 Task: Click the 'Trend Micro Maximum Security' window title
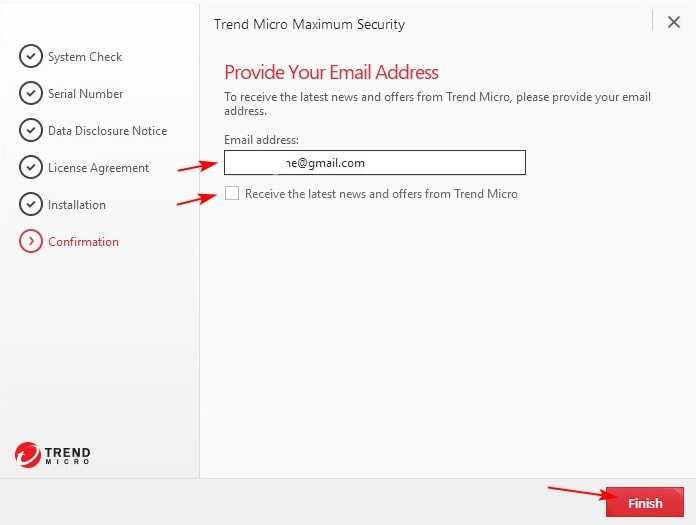tap(309, 24)
